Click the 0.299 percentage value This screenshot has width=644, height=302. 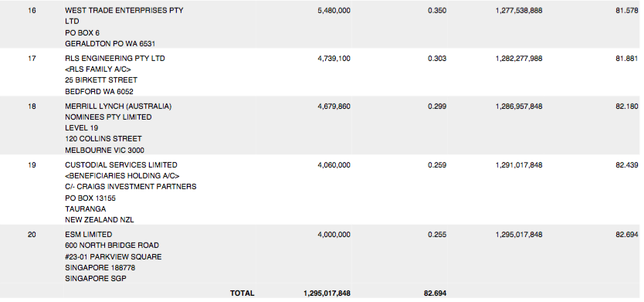click(437, 107)
